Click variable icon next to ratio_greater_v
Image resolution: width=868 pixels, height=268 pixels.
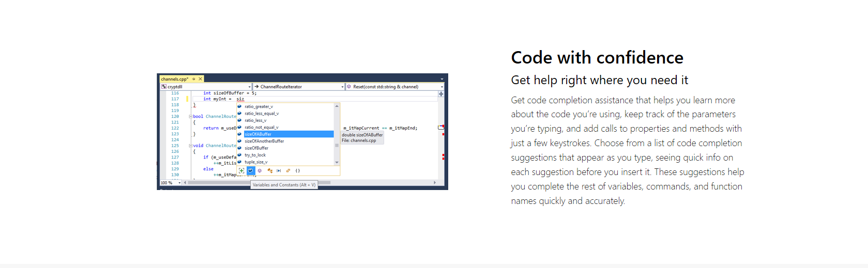239,106
